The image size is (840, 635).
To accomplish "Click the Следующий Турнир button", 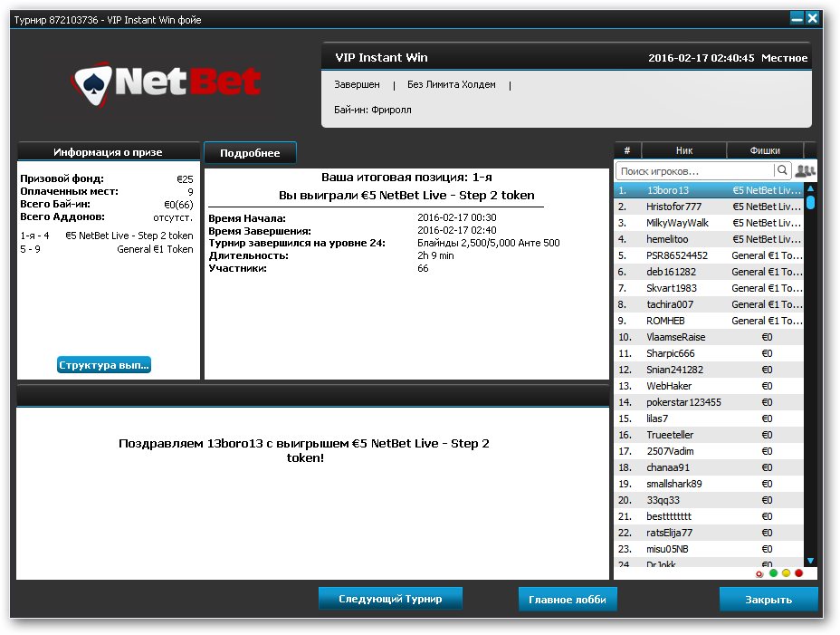I will point(390,599).
